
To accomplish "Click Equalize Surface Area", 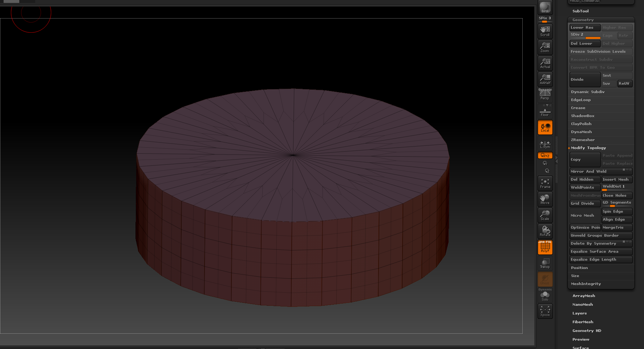I will tap(601, 252).
